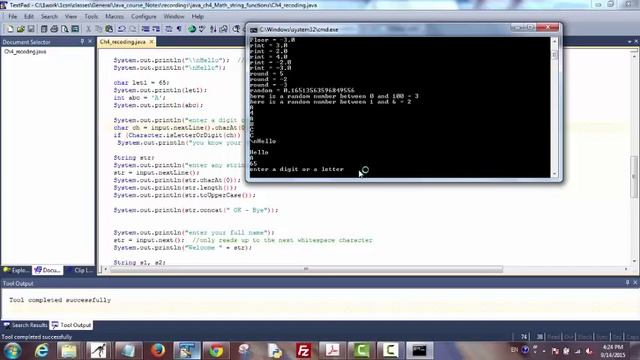Viewport: 640px width, 360px height.
Task: Run the spelling checker toolbar icon
Action: point(202,29)
